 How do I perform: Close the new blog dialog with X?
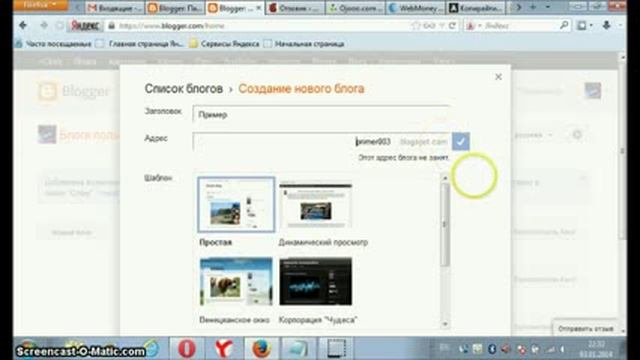(x=498, y=77)
